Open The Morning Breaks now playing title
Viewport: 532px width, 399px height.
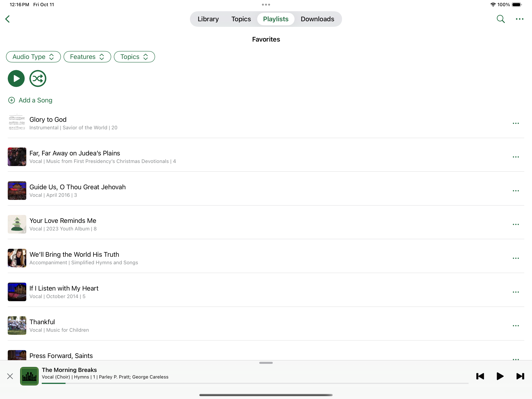point(69,370)
